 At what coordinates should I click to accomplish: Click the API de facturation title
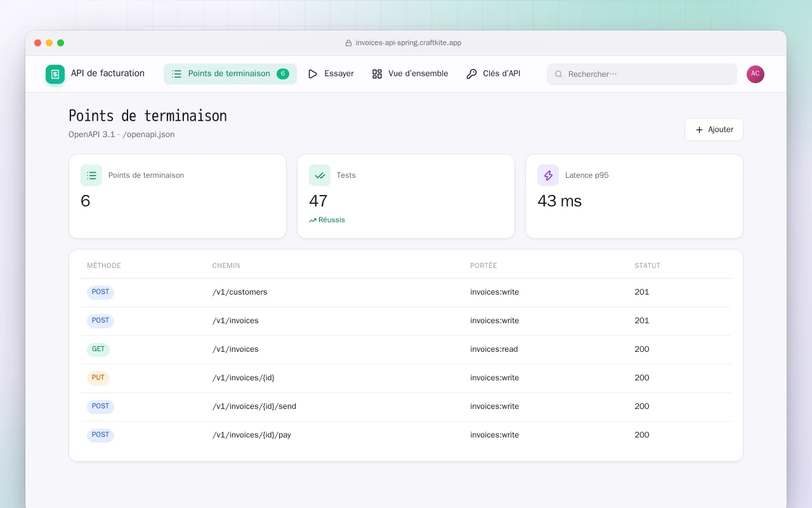pyautogui.click(x=108, y=73)
